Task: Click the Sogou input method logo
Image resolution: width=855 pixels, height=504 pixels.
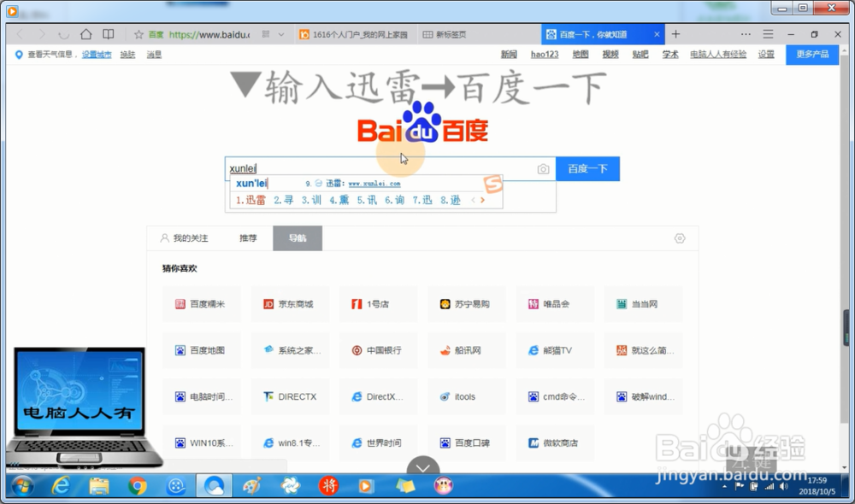Action: [x=492, y=185]
